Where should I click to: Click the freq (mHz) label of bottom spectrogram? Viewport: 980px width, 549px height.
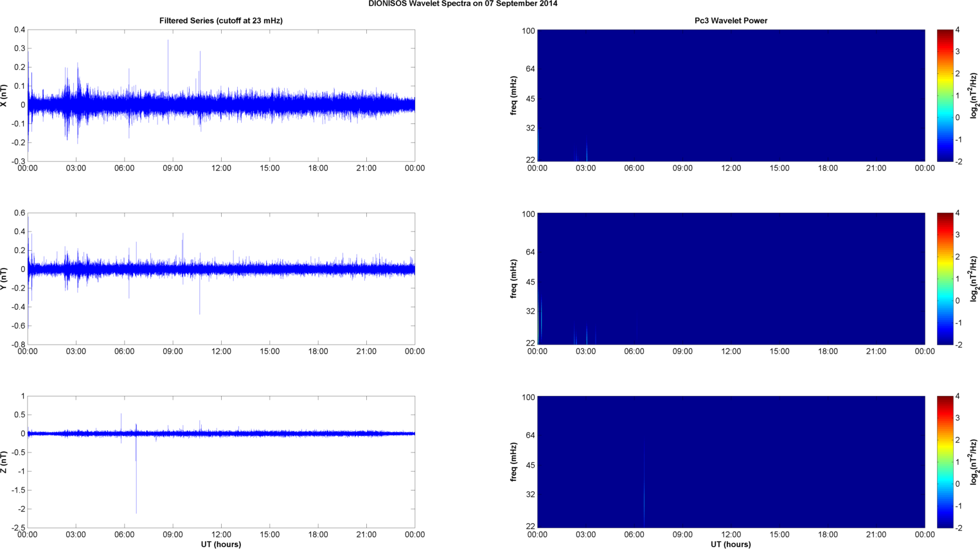click(513, 462)
